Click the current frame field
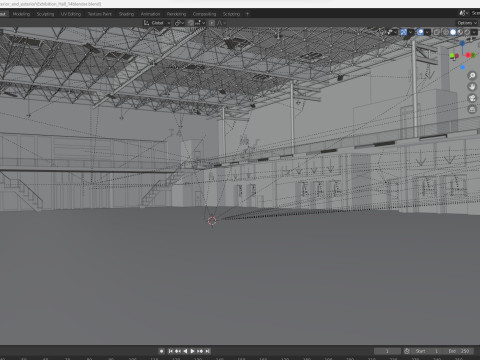Image resolution: width=480 pixels, height=360 pixels. pos(387,351)
